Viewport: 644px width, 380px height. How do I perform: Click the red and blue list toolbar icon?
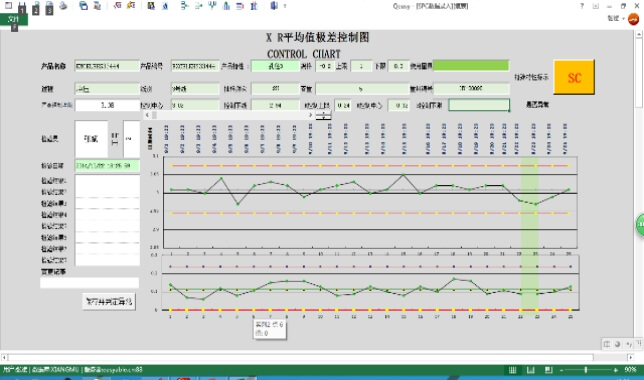coord(240,6)
